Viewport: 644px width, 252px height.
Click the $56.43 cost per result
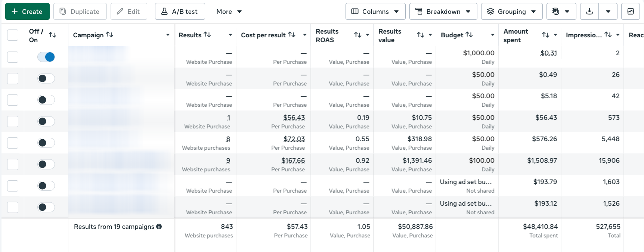point(294,118)
